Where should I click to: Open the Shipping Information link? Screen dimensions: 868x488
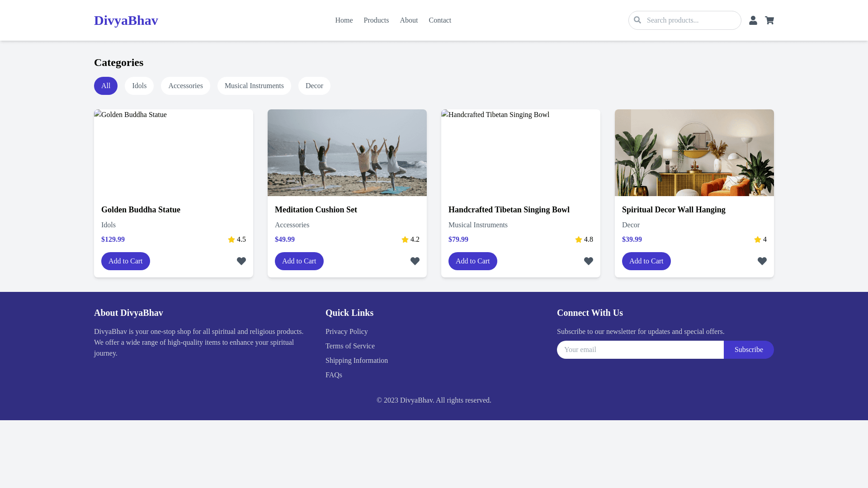pyautogui.click(x=357, y=360)
